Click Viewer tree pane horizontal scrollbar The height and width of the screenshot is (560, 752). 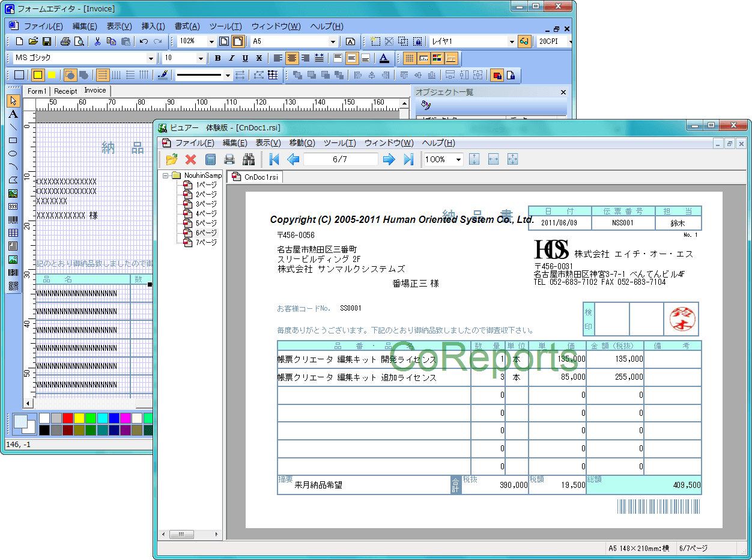190,534
